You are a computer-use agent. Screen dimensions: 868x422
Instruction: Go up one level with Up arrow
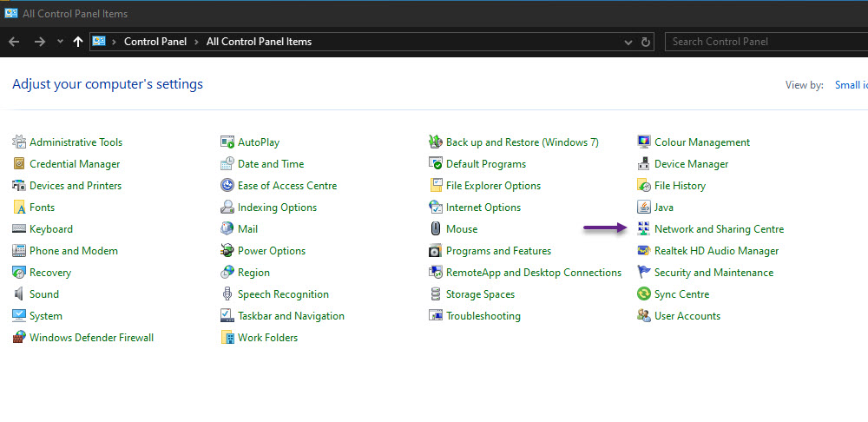(x=78, y=42)
